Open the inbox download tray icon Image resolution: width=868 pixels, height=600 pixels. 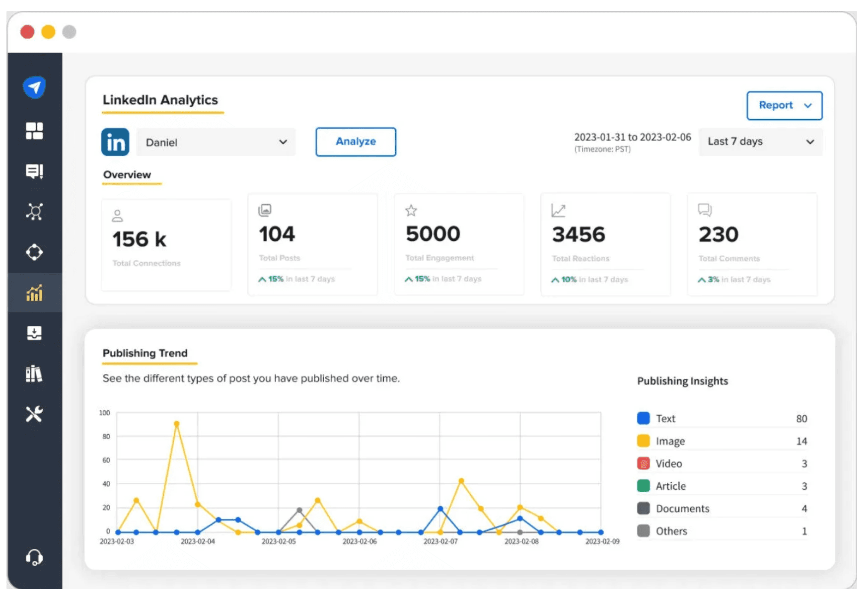pyautogui.click(x=34, y=333)
